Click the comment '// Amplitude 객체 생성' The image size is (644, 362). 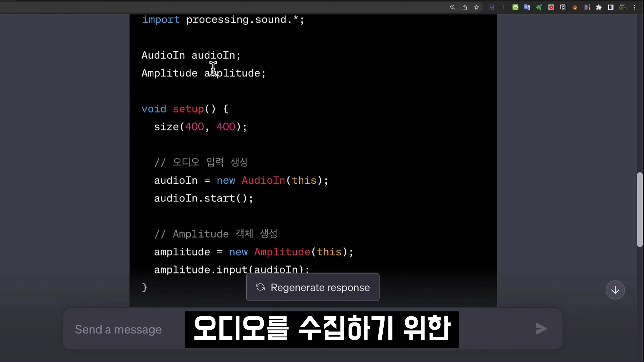click(216, 234)
